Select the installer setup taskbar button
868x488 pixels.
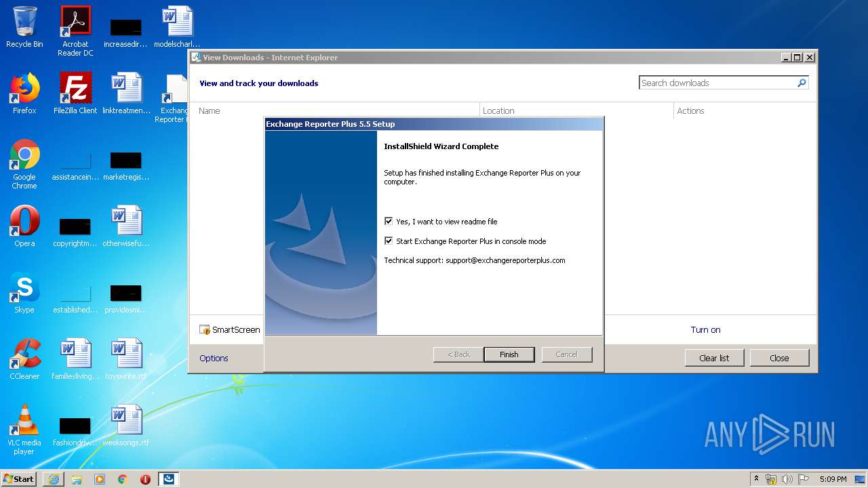click(x=169, y=479)
